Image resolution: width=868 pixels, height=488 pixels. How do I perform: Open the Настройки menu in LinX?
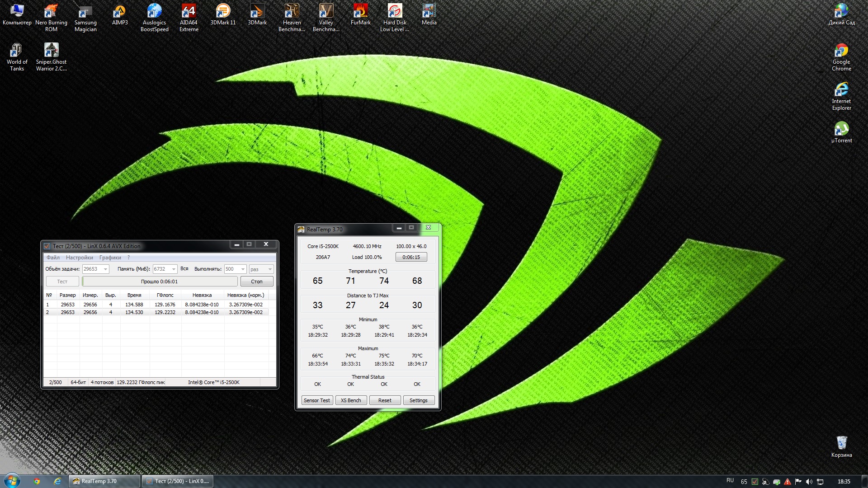[x=79, y=258]
